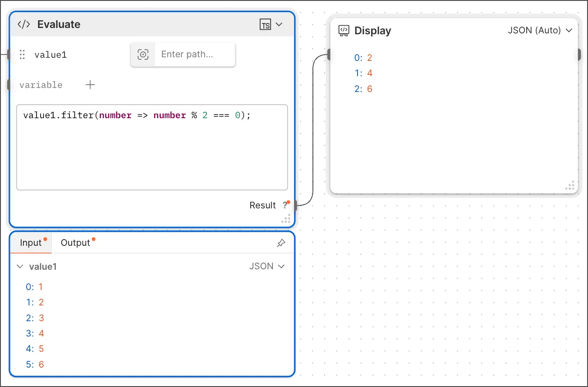Select input row "4: 5"
Image resolution: width=588 pixels, height=387 pixels.
click(x=35, y=349)
